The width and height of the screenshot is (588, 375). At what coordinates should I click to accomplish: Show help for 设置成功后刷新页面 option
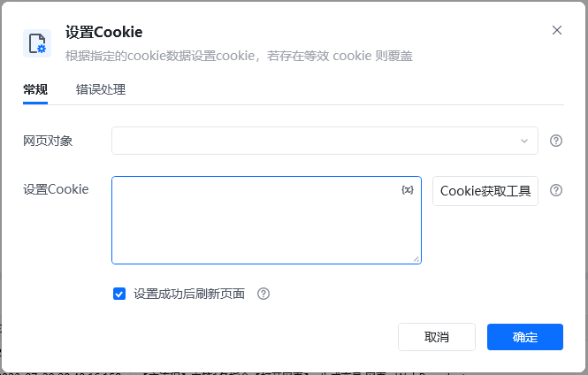coord(263,294)
